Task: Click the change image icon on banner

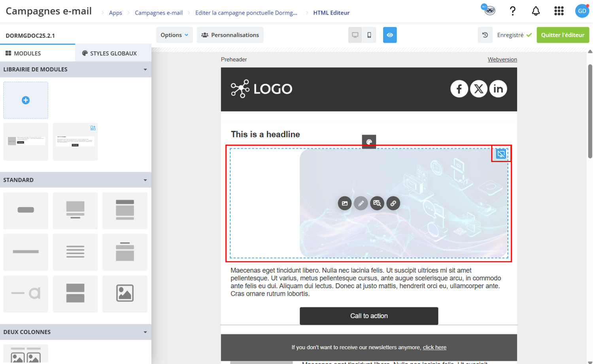Action: pos(344,203)
